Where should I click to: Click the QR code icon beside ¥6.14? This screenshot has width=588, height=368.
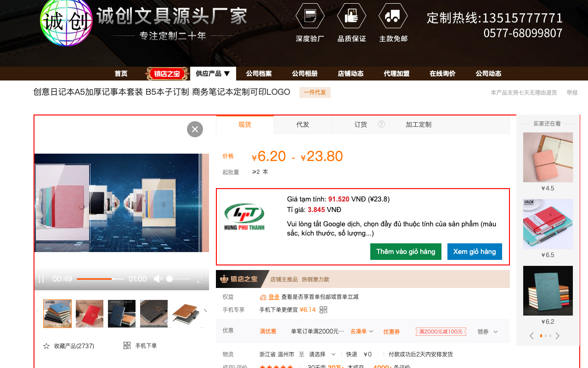323,310
